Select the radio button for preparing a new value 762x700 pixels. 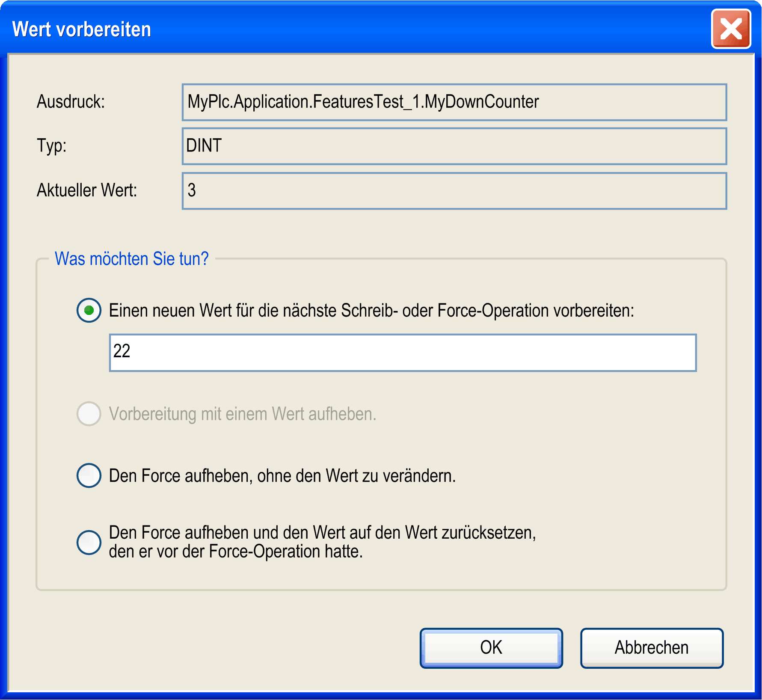pyautogui.click(x=89, y=310)
